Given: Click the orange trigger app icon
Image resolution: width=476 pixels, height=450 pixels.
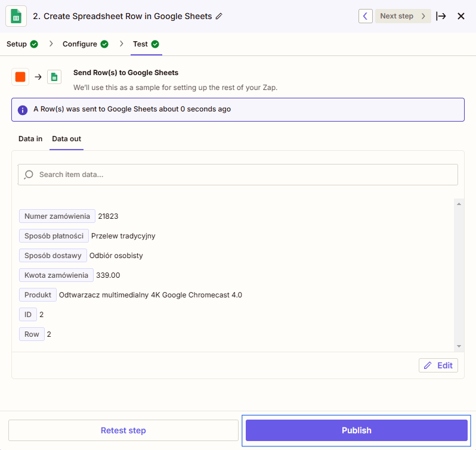Looking at the screenshot, I should click(20, 77).
